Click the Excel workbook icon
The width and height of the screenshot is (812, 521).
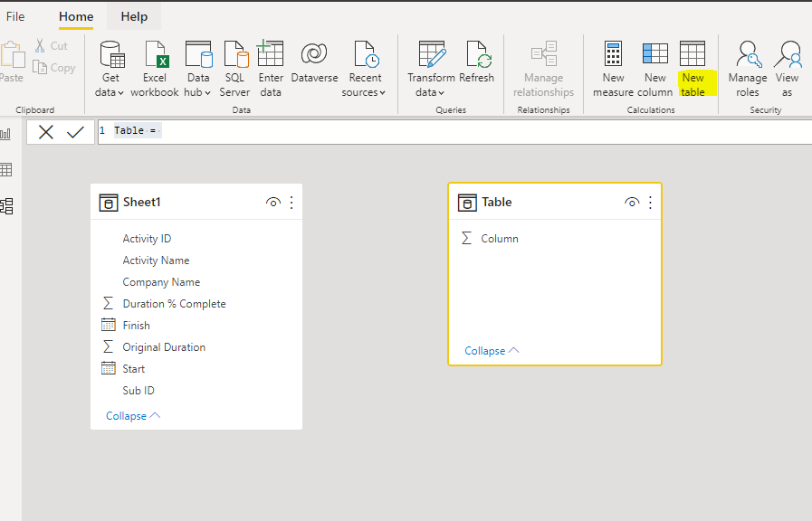click(x=155, y=56)
